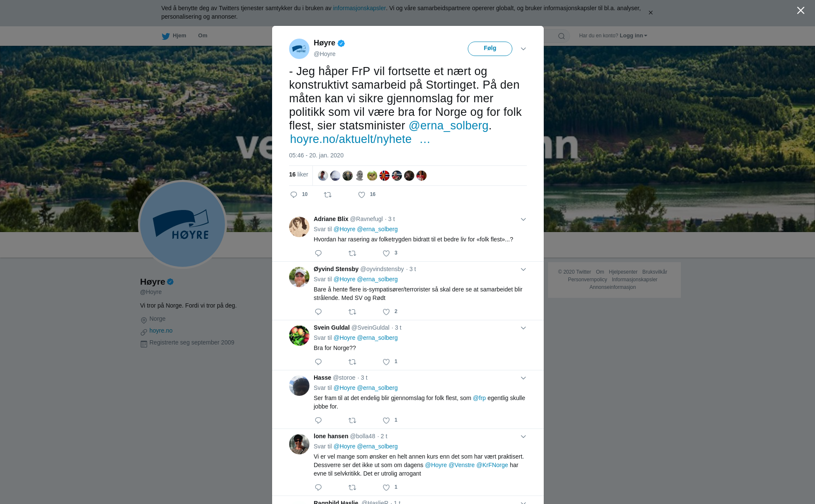Like Adriane Blix's reply

386,253
